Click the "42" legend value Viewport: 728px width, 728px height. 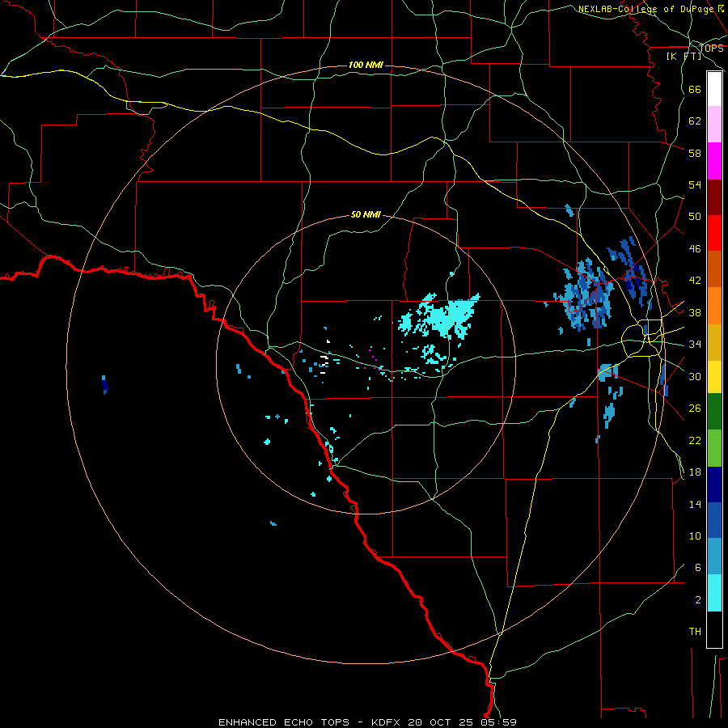695,281
